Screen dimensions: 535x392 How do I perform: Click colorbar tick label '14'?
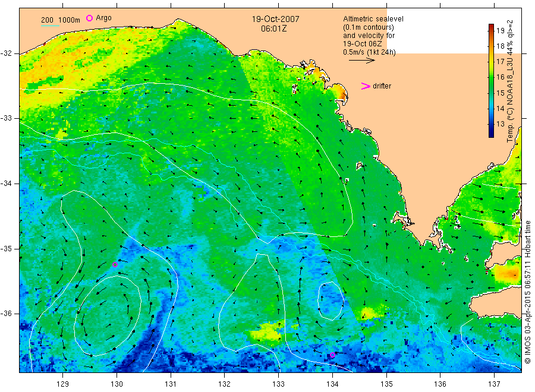501,109
